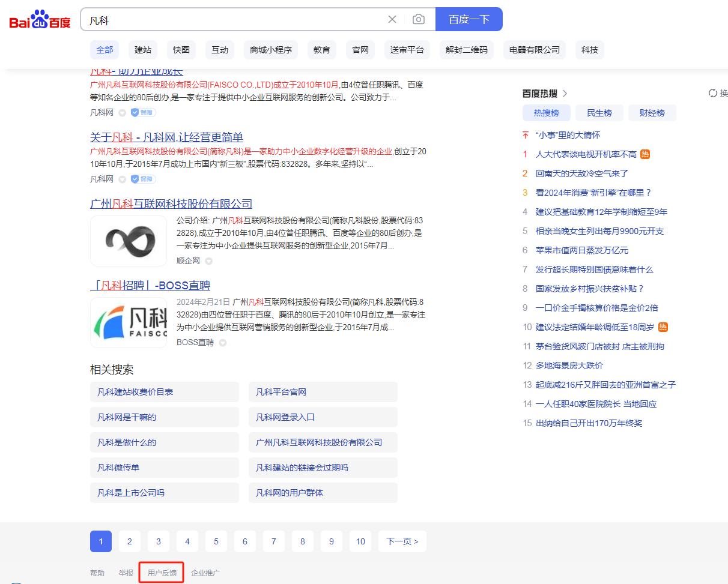The height and width of the screenshot is (584, 728).
Task: Open 用户反馈 footer link
Action: click(x=162, y=573)
